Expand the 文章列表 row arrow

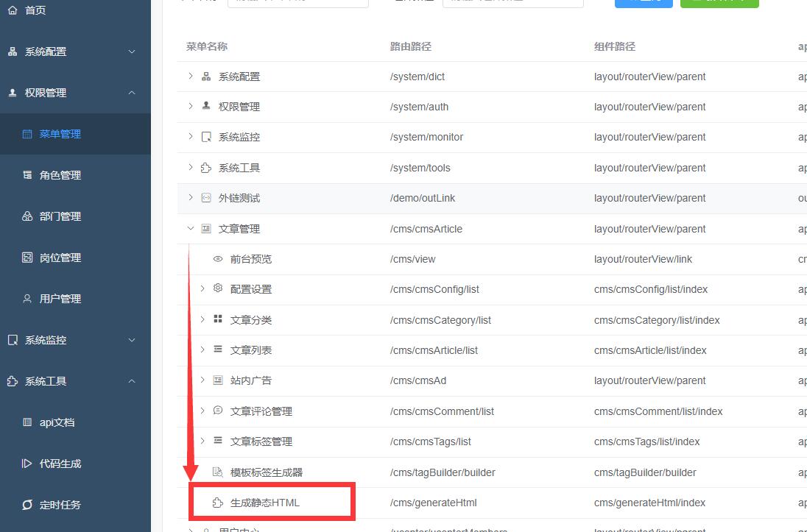pos(202,350)
